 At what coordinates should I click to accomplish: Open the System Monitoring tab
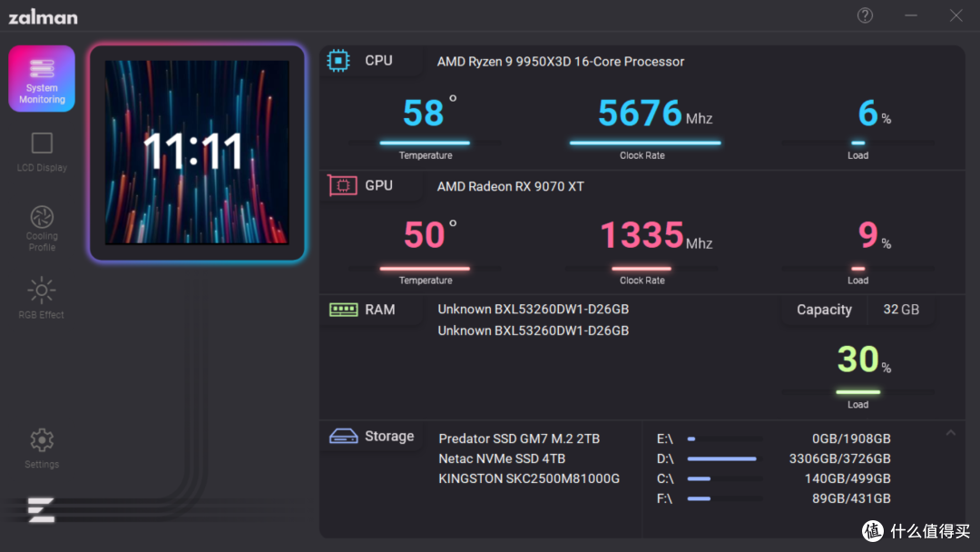(x=42, y=79)
